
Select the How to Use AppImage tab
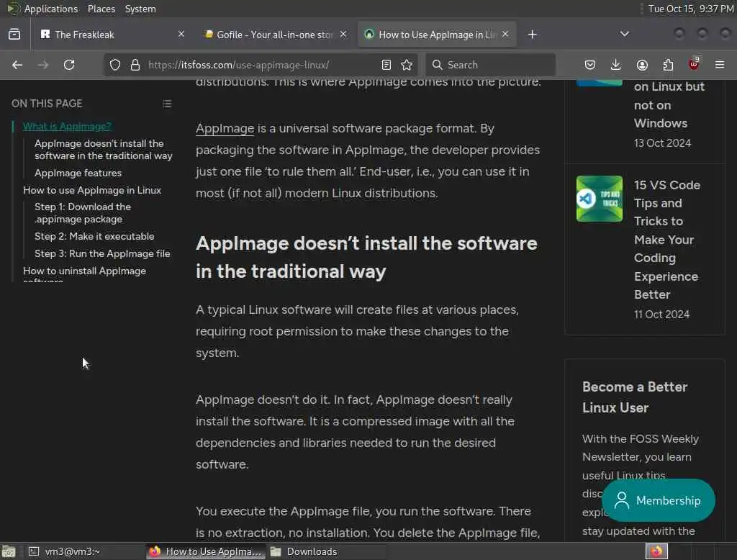(437, 35)
